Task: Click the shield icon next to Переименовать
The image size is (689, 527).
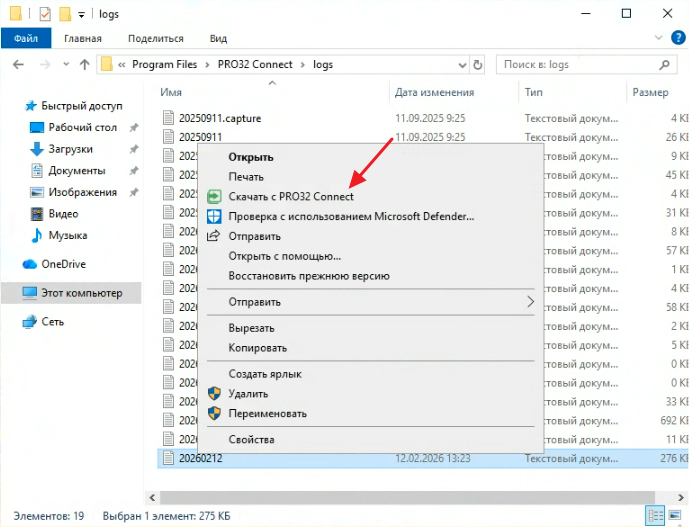Action: pyautogui.click(x=213, y=414)
